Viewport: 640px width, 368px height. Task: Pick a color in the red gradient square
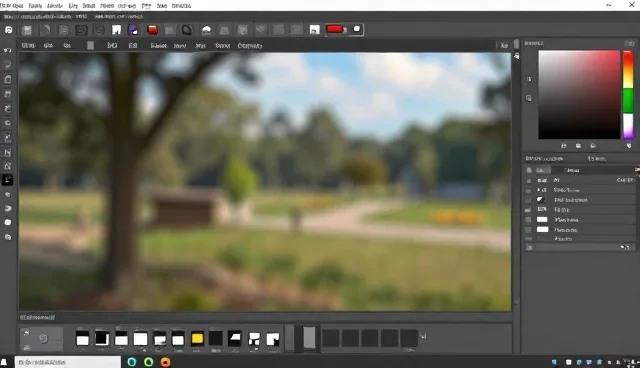[579, 95]
